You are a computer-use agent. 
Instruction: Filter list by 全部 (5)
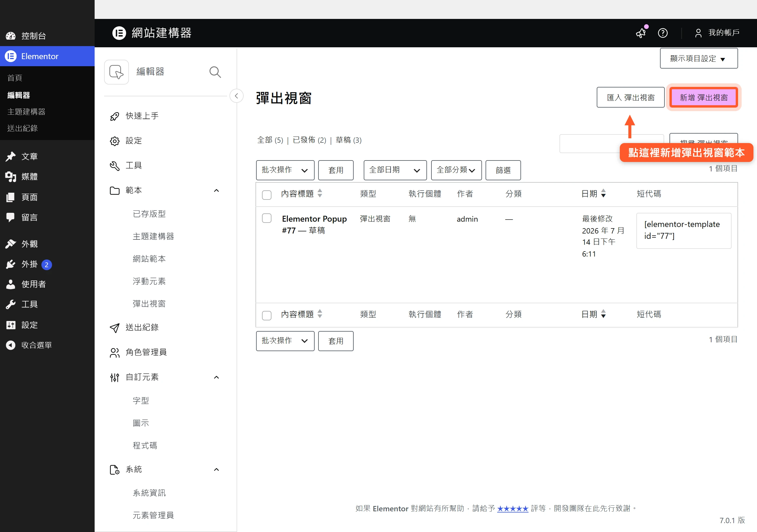pos(270,140)
